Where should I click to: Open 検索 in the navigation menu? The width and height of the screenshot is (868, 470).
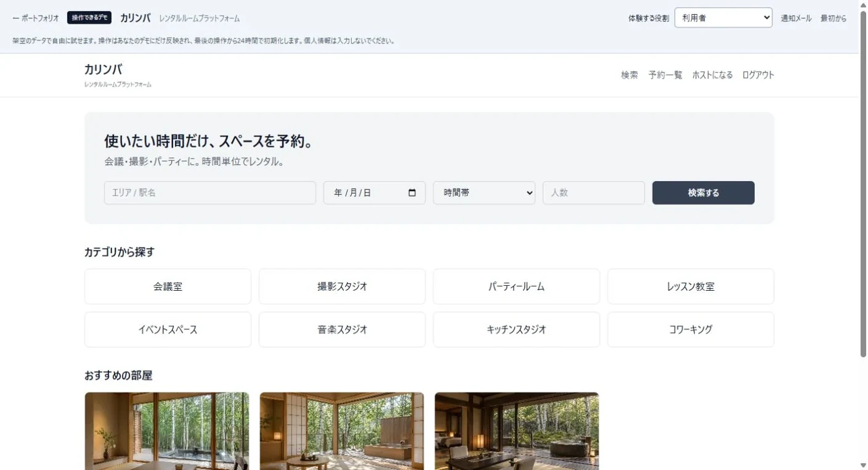(x=630, y=75)
